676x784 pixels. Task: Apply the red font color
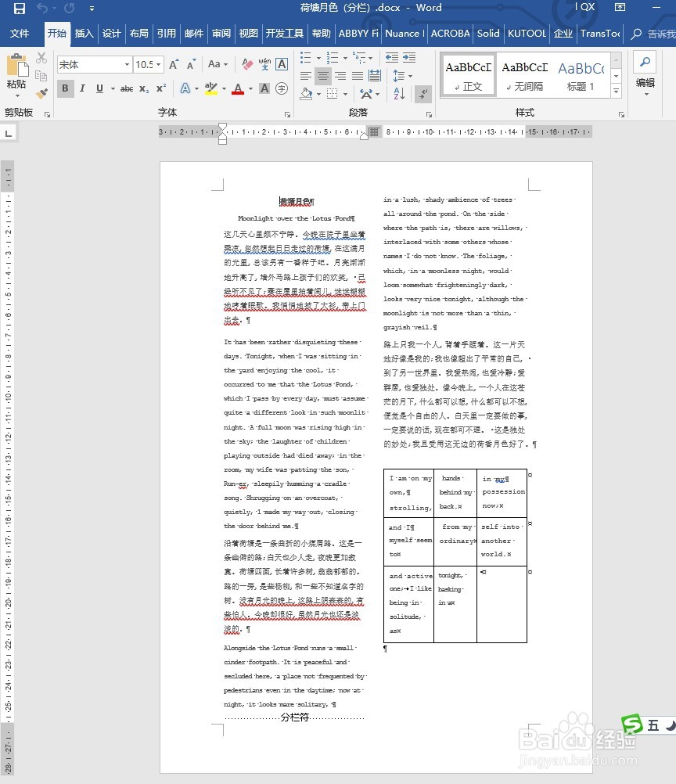click(x=238, y=88)
